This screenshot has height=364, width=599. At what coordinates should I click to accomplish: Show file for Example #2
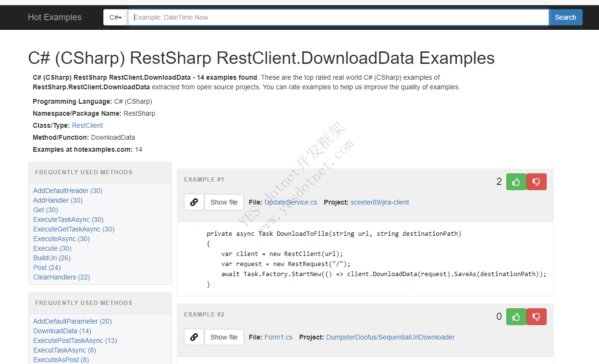(224, 337)
